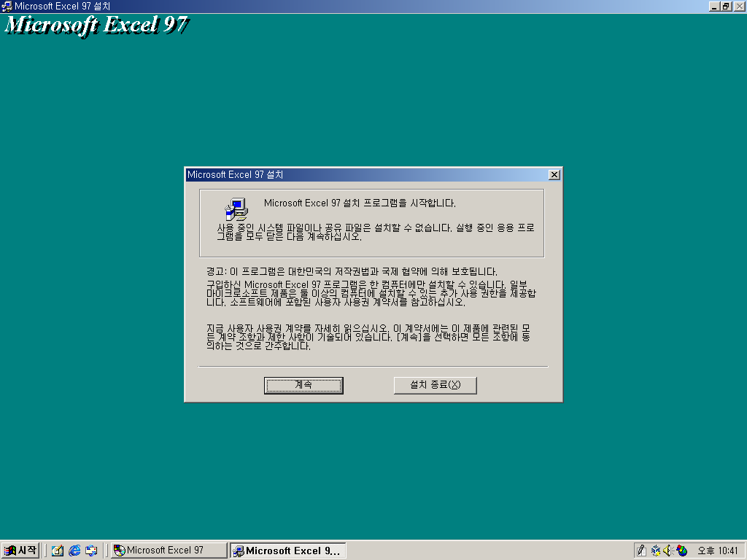Click the dialog title bar text Microsoft Excel 97 설치
The width and height of the screenshot is (747, 560).
coord(236,175)
